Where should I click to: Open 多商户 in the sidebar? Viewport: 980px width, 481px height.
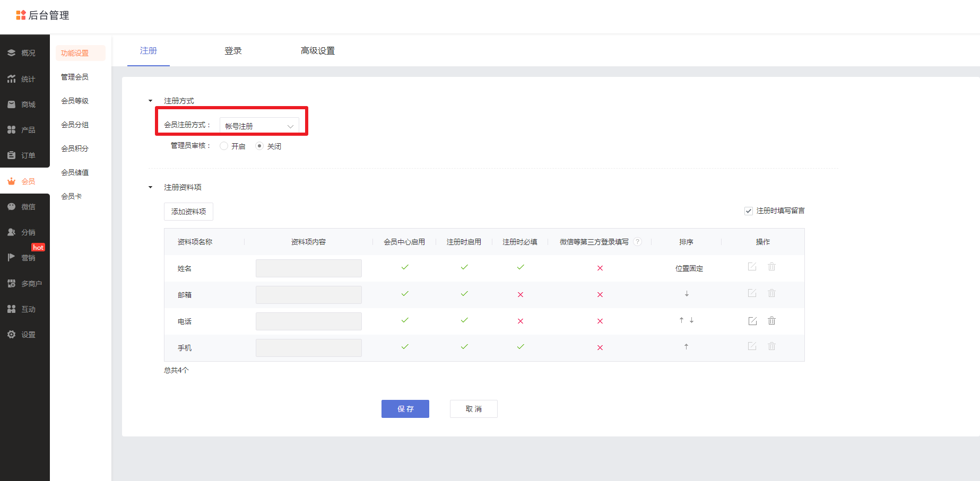25,284
